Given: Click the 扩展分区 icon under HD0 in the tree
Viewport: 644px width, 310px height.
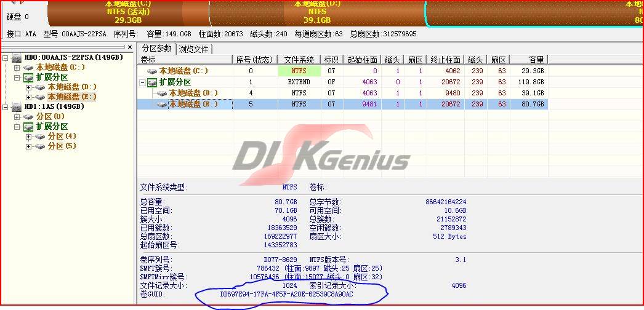Looking at the screenshot, I should pos(28,77).
